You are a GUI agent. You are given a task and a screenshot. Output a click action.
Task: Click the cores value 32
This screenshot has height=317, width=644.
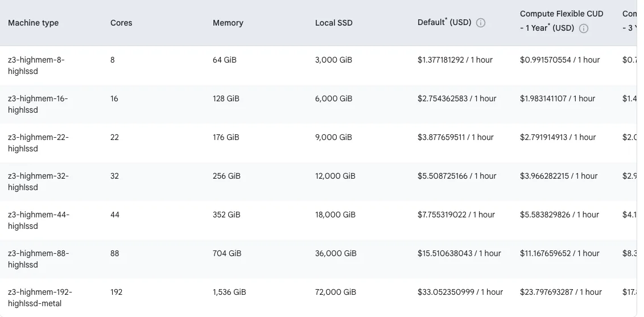pyautogui.click(x=114, y=176)
